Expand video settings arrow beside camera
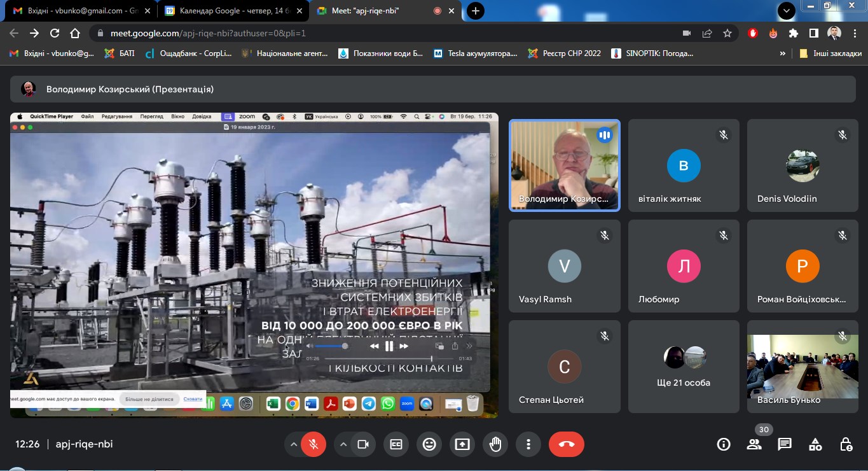 (343, 444)
